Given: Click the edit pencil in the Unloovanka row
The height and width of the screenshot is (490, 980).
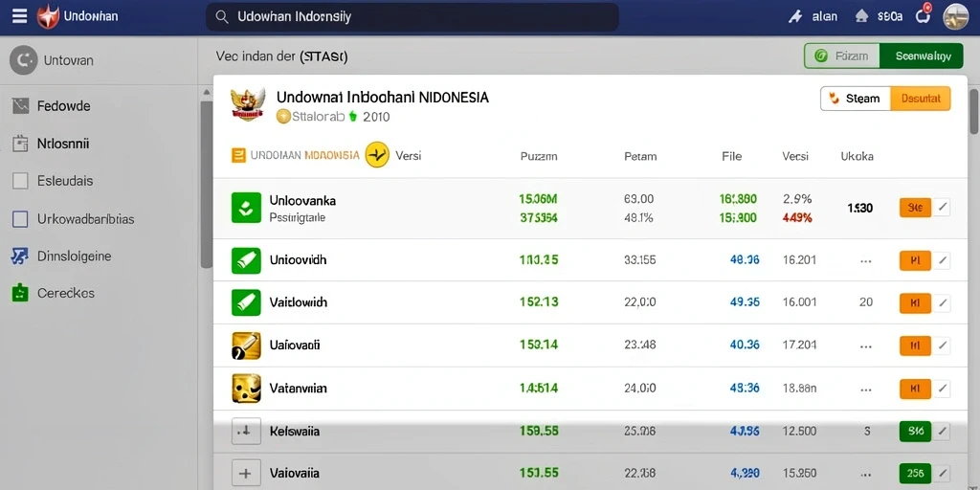Looking at the screenshot, I should (942, 208).
